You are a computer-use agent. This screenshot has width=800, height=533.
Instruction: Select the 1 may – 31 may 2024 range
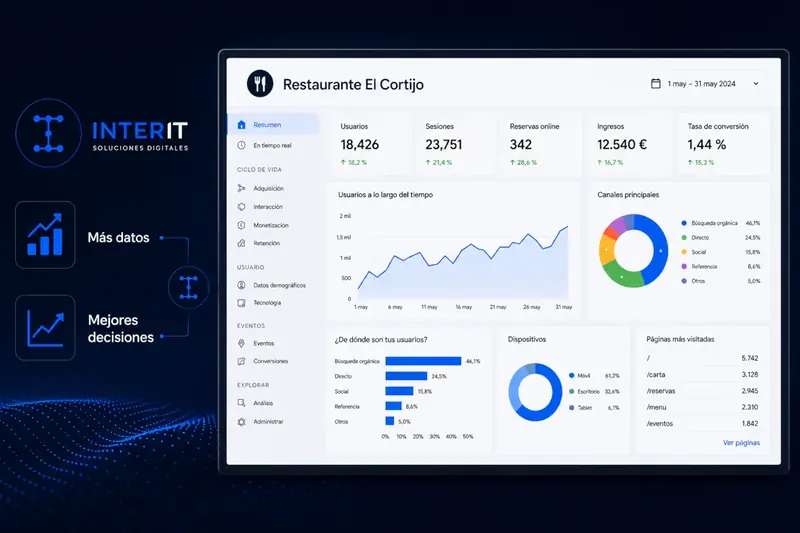pos(702,84)
